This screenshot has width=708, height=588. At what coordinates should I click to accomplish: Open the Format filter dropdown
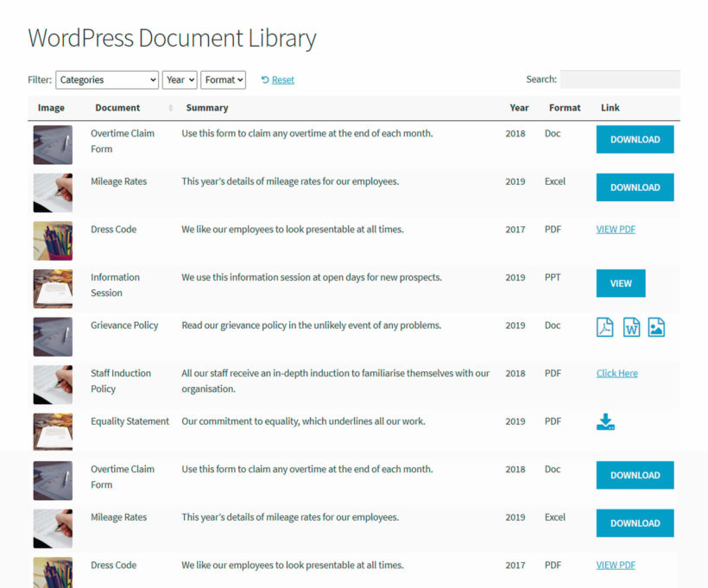pos(223,79)
